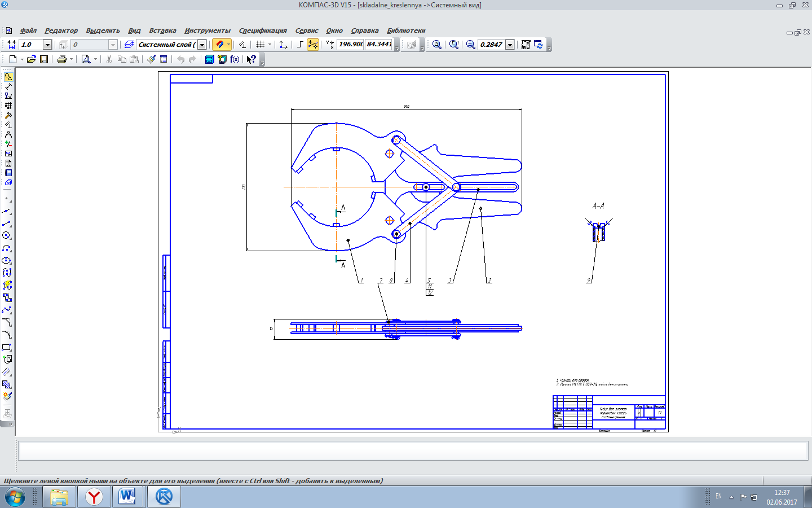Open the Инструменты menu
This screenshot has height=508, width=812.
pos(207,30)
